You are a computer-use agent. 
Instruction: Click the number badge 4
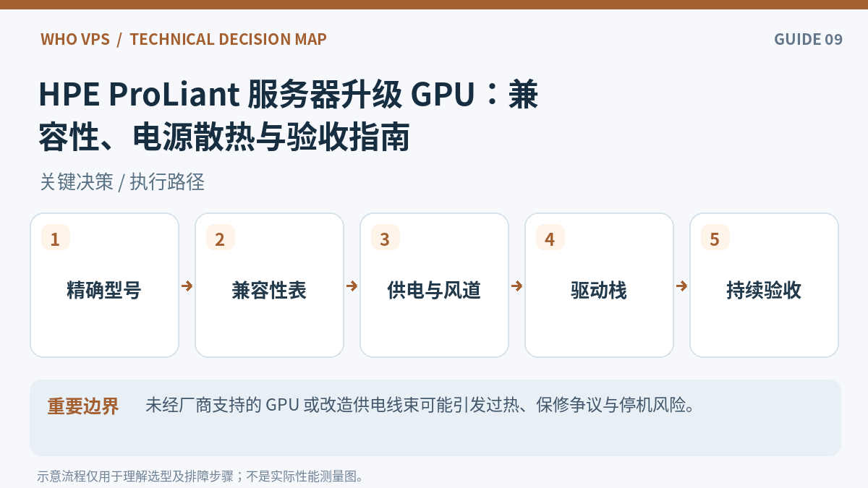pos(550,238)
